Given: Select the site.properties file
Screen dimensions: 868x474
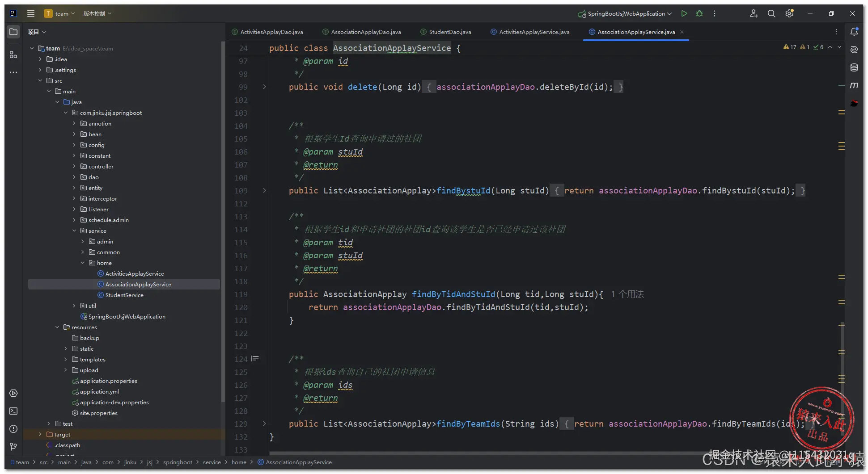Looking at the screenshot, I should click(x=98, y=413).
